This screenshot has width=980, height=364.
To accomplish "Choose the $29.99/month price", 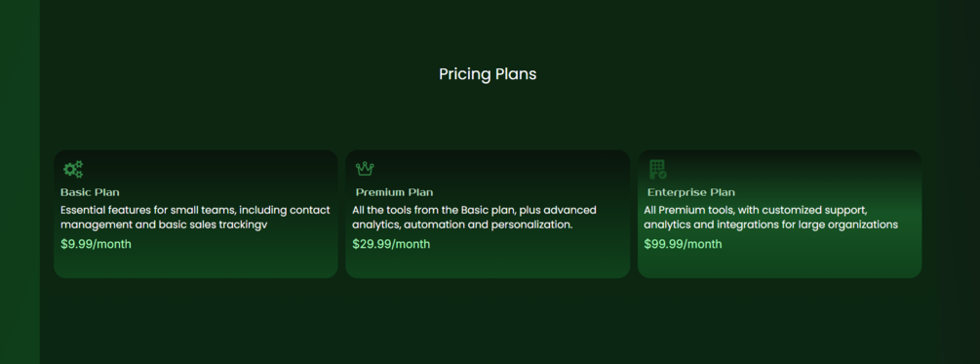I will tap(391, 244).
